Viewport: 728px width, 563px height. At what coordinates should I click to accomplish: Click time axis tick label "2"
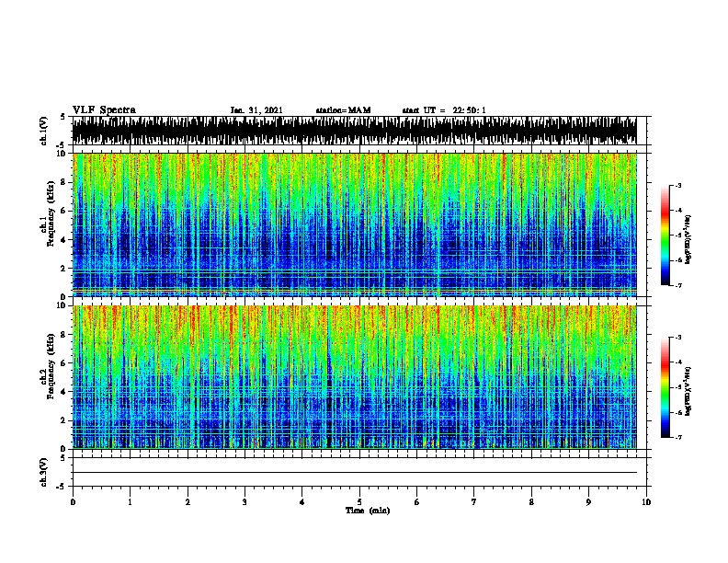188,502
